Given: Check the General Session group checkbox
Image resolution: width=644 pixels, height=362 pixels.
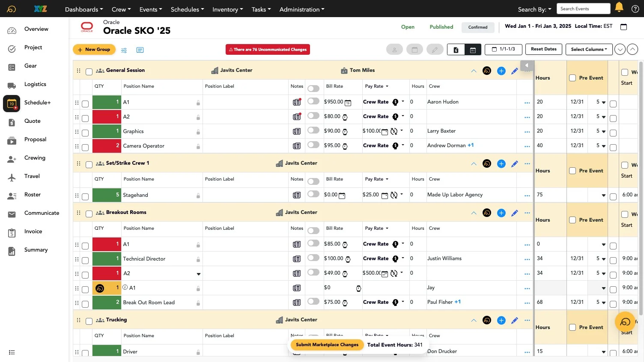Looking at the screenshot, I should (89, 72).
